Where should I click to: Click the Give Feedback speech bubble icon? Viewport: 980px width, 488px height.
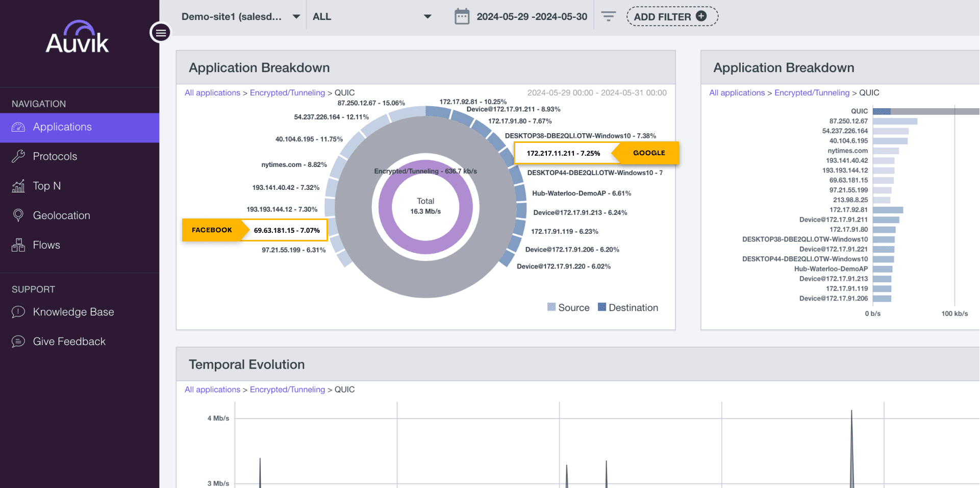(18, 341)
